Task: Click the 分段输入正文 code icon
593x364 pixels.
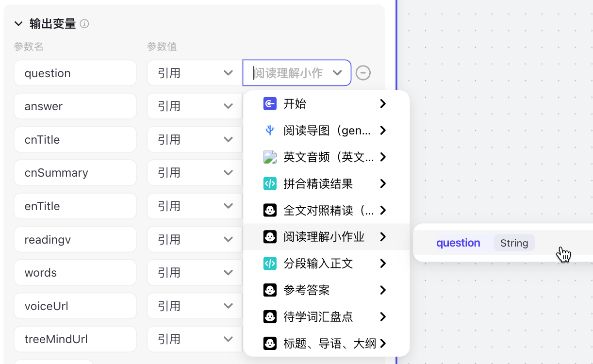Action: (x=270, y=264)
